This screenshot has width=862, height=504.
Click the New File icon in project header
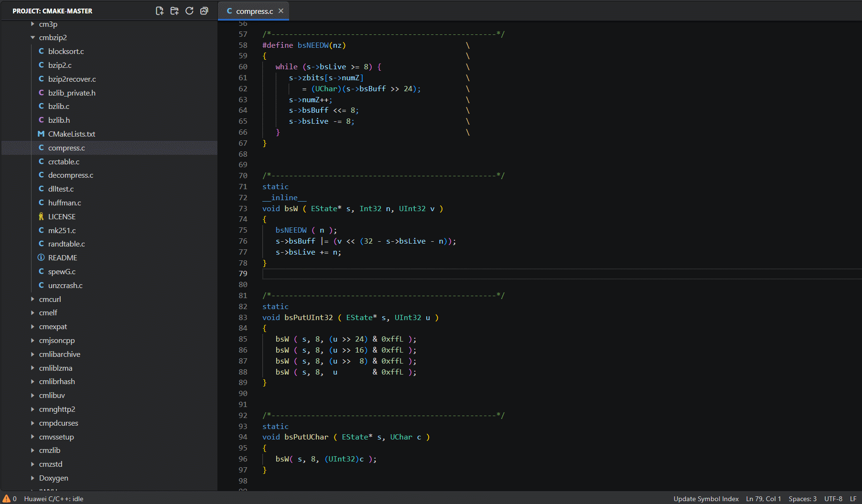160,11
